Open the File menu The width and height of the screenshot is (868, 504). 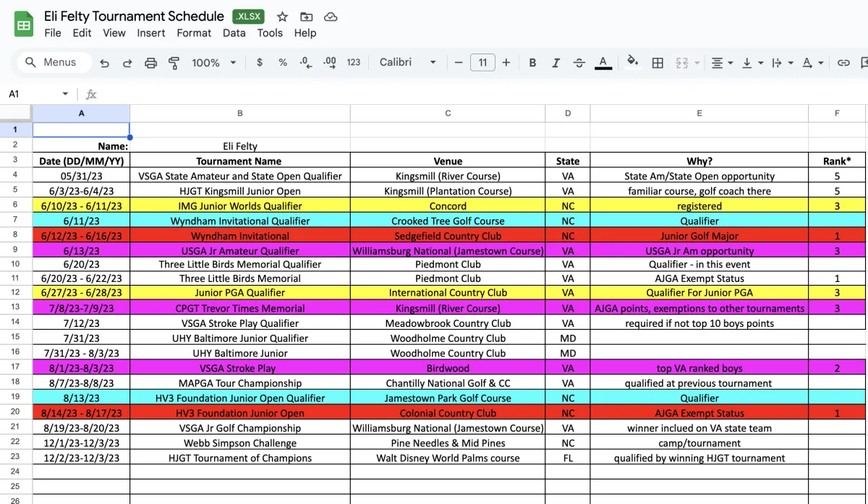coord(53,33)
